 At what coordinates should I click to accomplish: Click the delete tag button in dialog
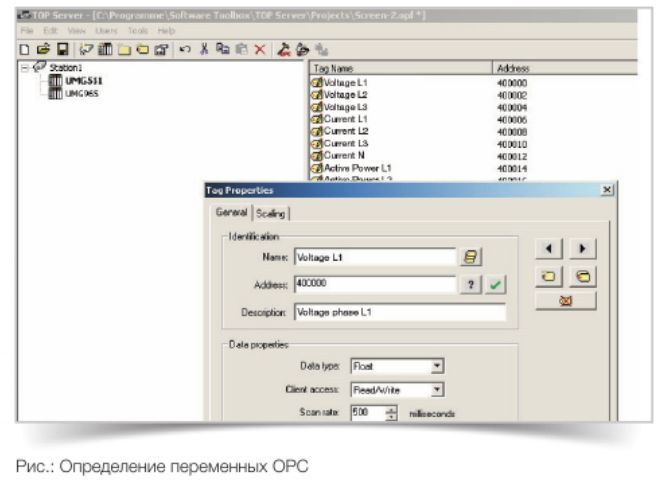tap(566, 299)
